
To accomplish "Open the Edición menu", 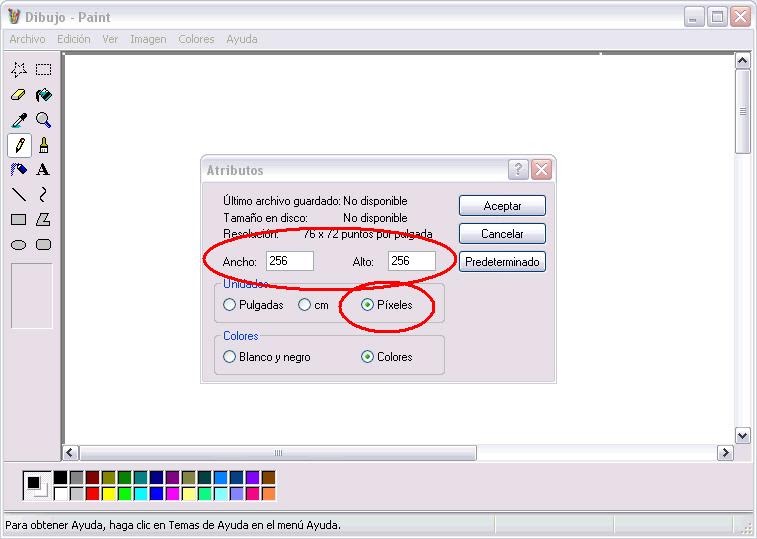I will (74, 39).
